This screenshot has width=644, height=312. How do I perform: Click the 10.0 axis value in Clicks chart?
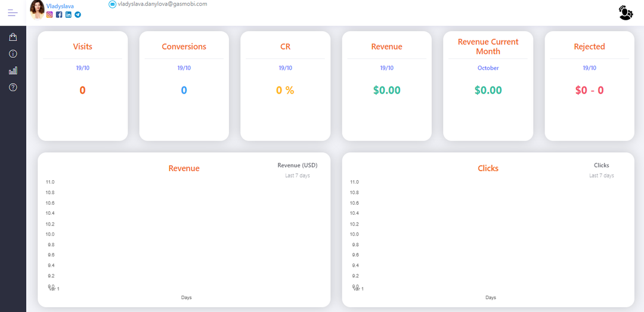pos(354,234)
